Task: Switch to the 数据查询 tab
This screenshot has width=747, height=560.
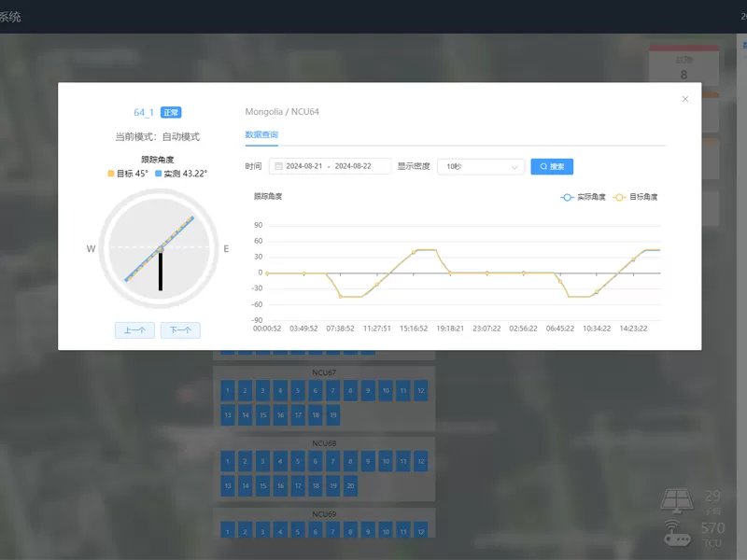Action: [x=261, y=135]
